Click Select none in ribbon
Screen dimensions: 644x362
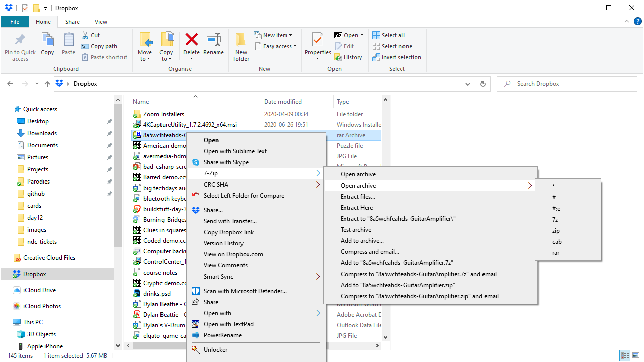392,46
